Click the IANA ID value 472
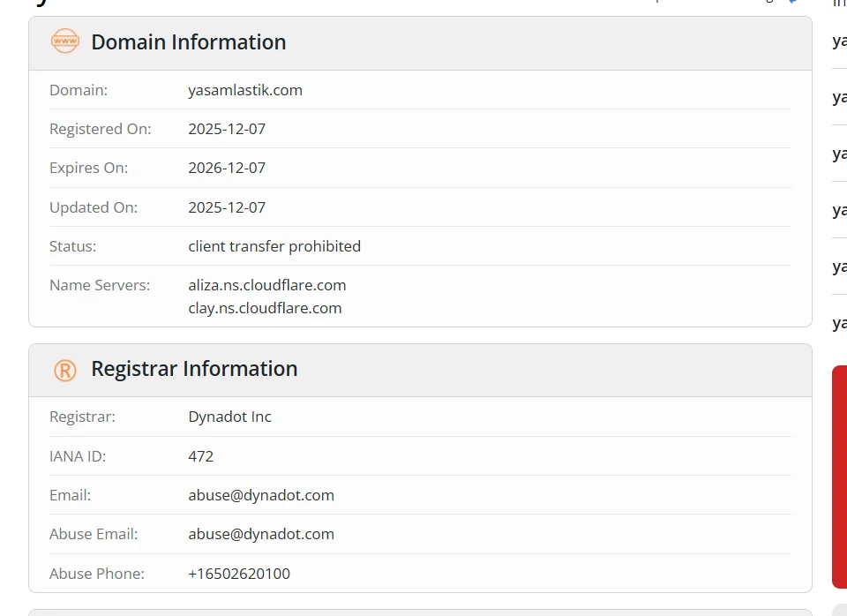The height and width of the screenshot is (616, 847). click(x=201, y=456)
